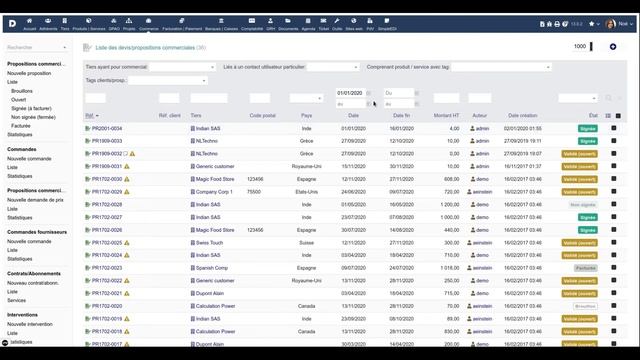640x360 pixels.
Task: Click the help question mark icon
Action: pos(565,24)
